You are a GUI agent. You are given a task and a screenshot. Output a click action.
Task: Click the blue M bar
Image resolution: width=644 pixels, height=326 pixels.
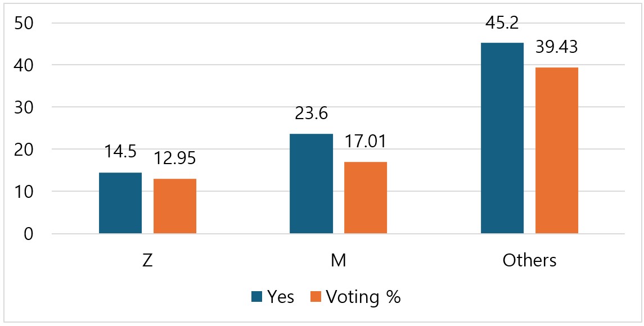coord(312,184)
